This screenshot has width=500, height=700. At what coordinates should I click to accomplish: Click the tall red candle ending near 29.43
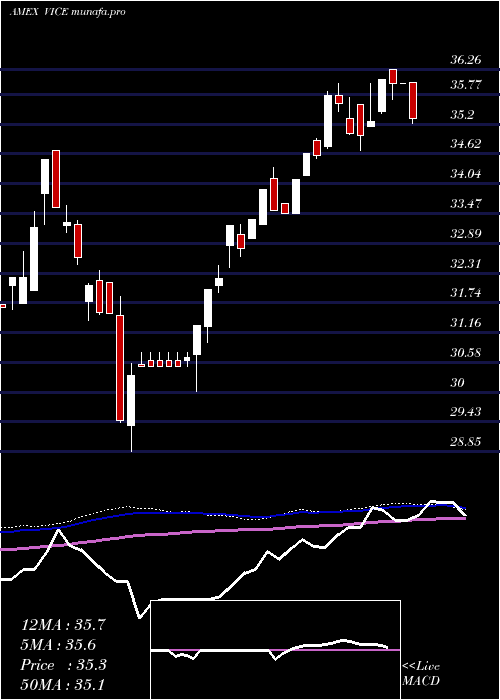[120, 368]
